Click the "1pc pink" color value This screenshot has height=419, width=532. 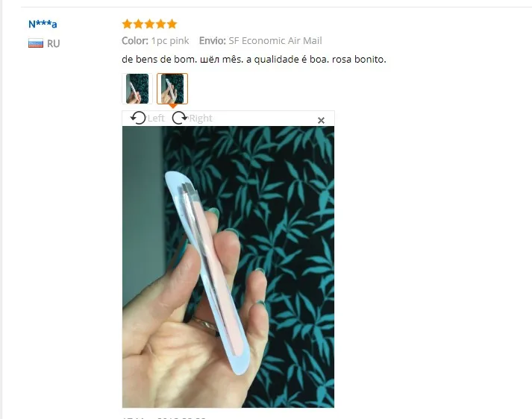point(170,41)
